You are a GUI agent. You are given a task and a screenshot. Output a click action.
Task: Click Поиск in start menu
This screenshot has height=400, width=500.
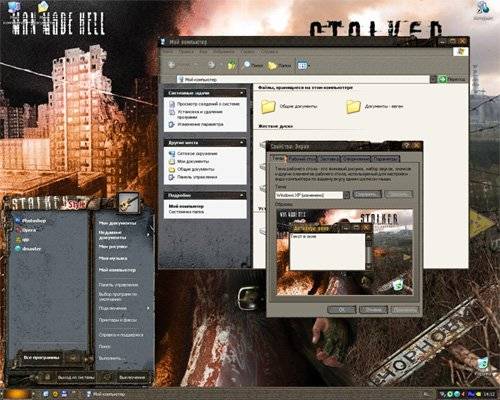coord(104,347)
